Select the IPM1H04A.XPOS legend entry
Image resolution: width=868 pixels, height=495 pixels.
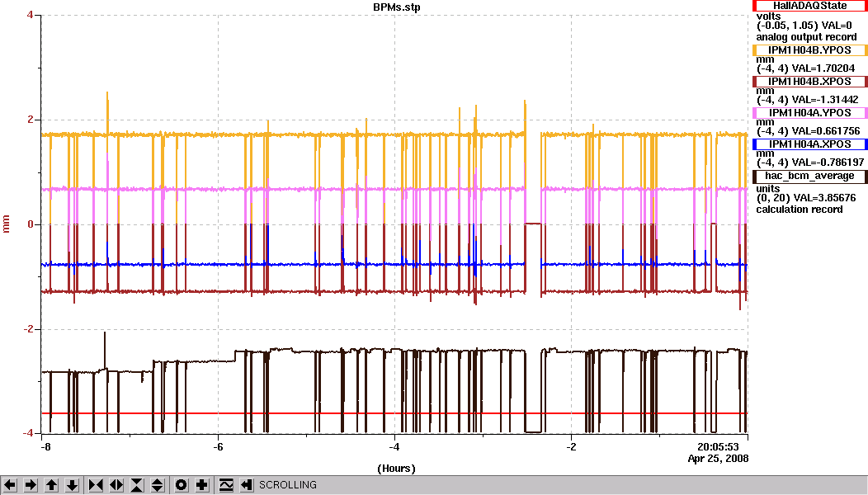tap(810, 144)
